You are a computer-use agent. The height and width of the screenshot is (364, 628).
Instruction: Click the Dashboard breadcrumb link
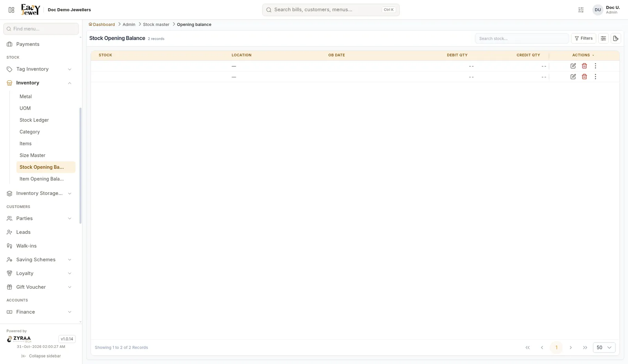coord(102,24)
